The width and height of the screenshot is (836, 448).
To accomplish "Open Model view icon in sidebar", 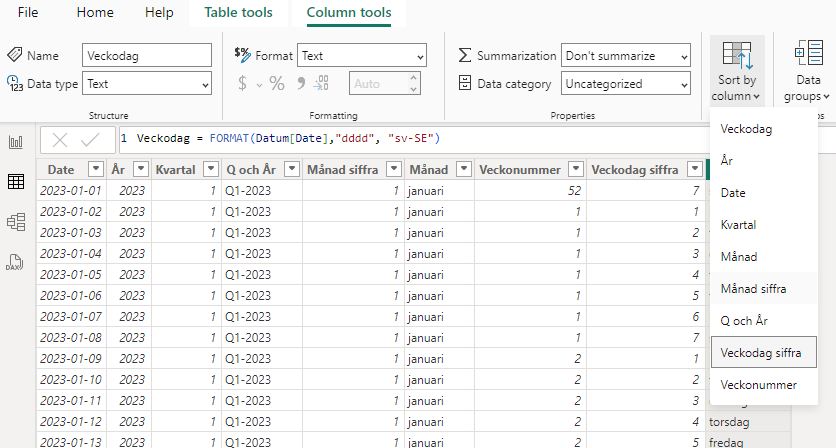I will click(x=16, y=221).
